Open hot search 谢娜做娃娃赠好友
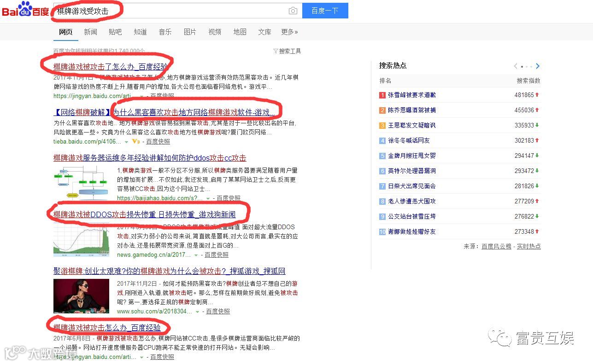593x364 pixels. tap(411, 231)
